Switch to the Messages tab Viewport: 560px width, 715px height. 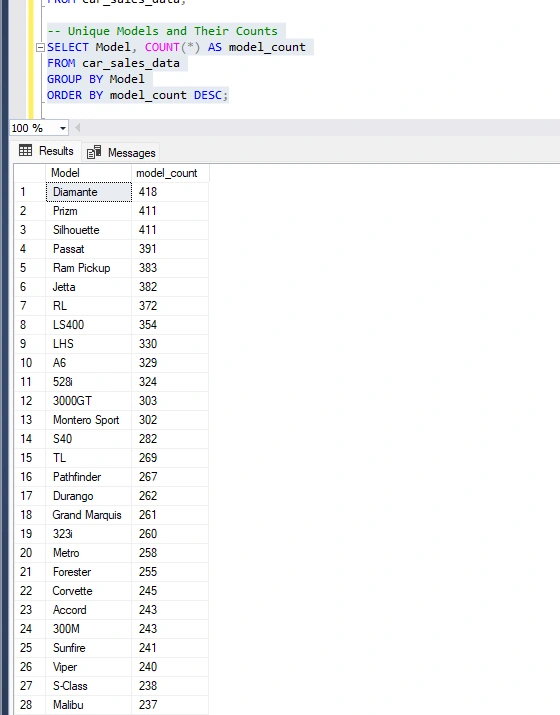click(121, 153)
